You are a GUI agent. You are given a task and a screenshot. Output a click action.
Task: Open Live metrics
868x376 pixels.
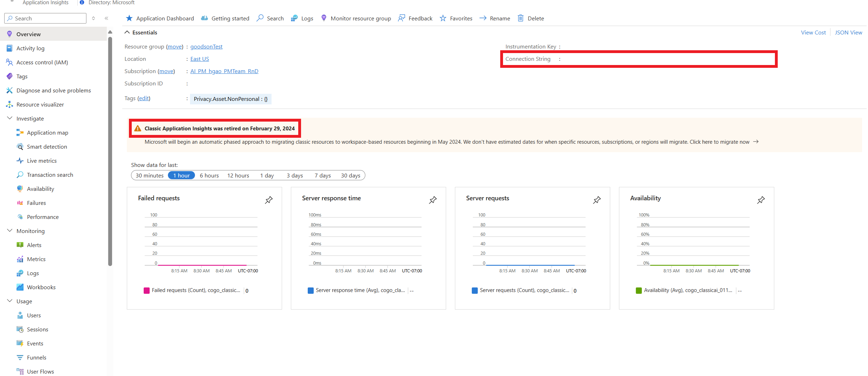(x=42, y=161)
